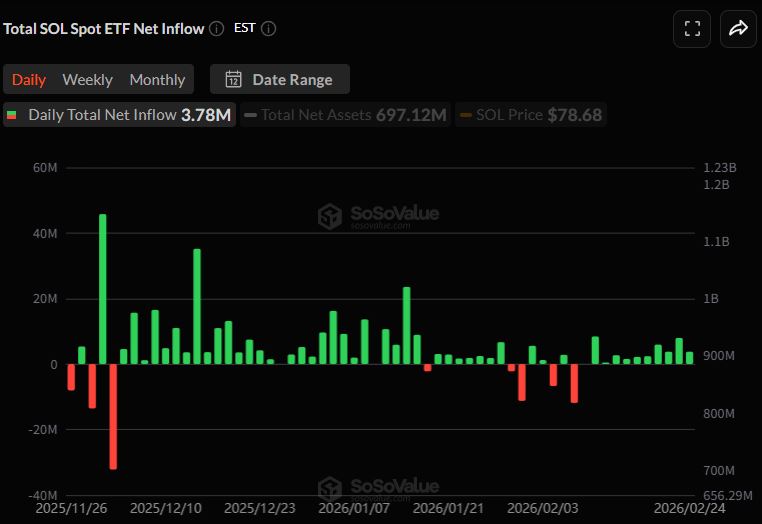Image resolution: width=762 pixels, height=524 pixels.
Task: Click the red-green Daily Net Inflow swatch
Action: tap(13, 115)
